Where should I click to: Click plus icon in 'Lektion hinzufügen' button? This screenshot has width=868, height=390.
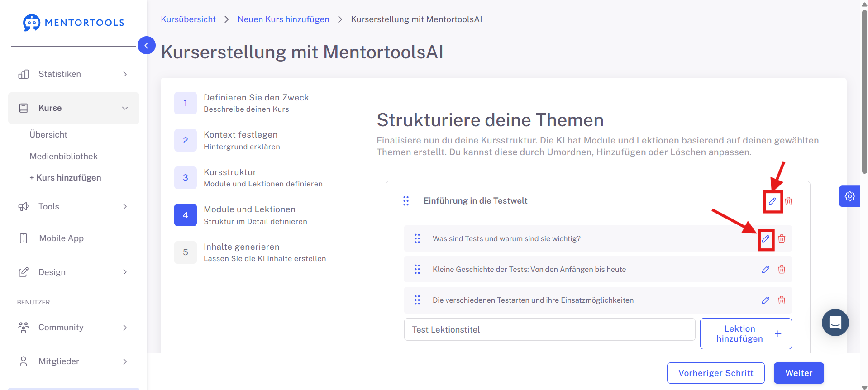pos(778,334)
